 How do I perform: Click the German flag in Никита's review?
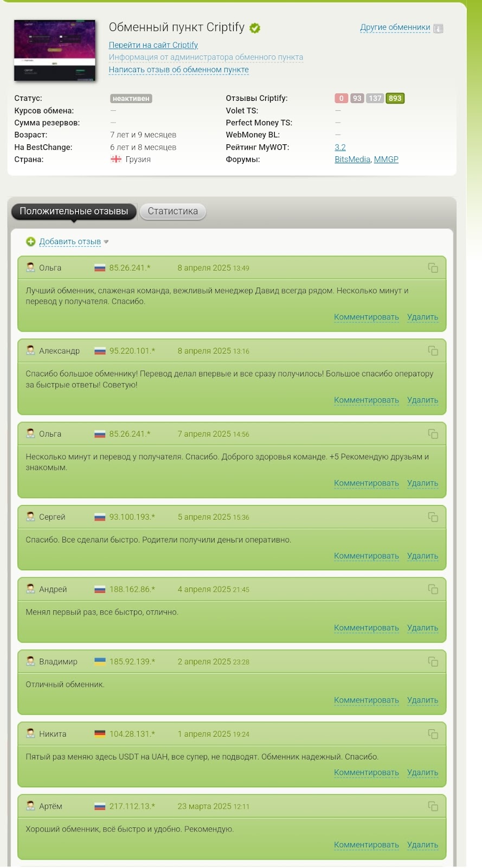point(100,734)
